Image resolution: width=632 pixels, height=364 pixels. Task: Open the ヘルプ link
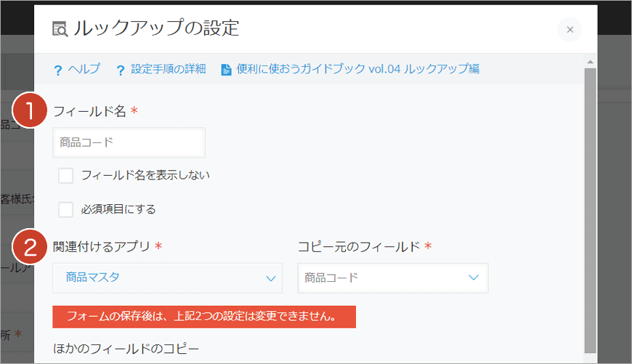point(84,69)
